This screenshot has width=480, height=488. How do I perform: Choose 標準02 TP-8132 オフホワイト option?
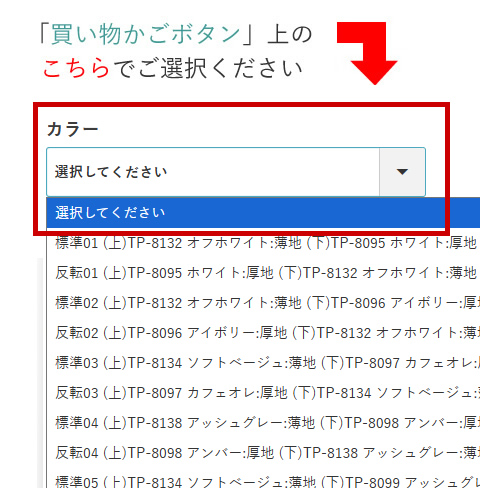263,303
